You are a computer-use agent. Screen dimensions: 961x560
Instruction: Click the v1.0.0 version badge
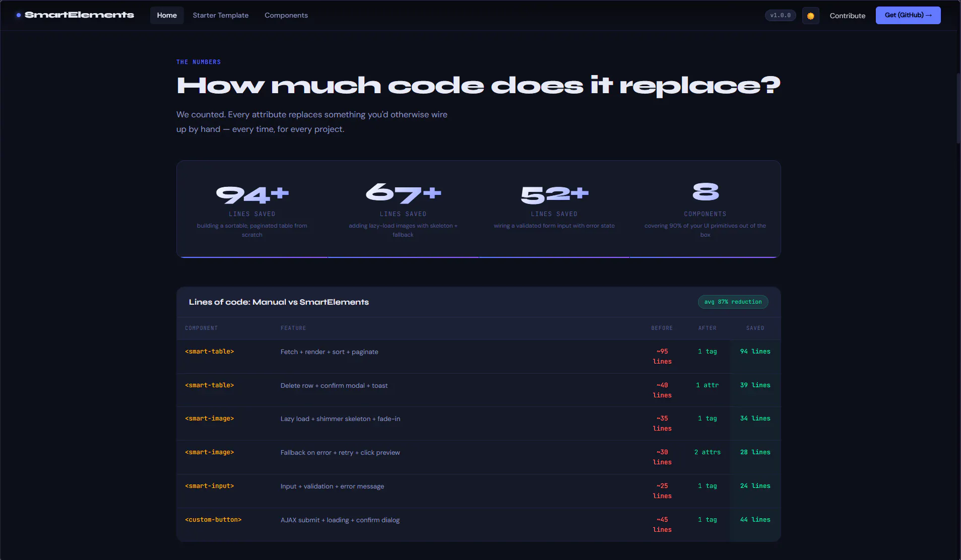click(781, 15)
